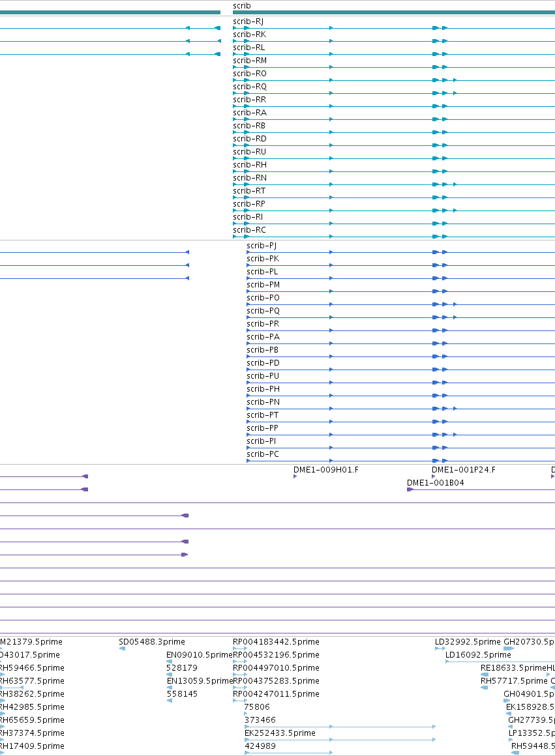Open EST EN09010.5prime
The image size is (555, 756).
(200, 655)
